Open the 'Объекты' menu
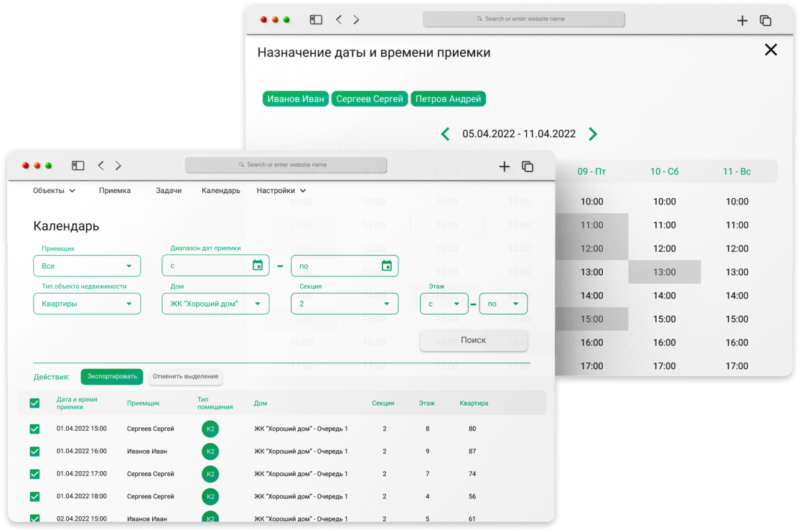This screenshot has height=532, width=801. coord(54,191)
